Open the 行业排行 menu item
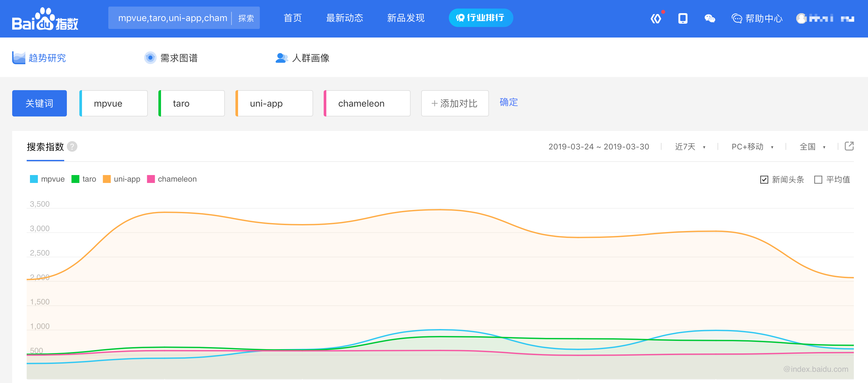 coord(480,18)
